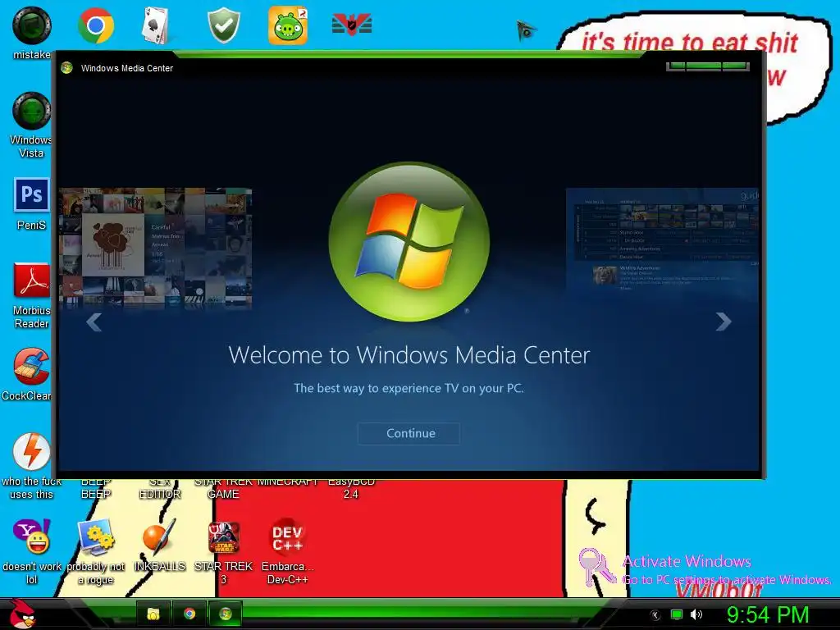Open the network monitor tray icon
This screenshot has width=840, height=630.
tap(677, 614)
